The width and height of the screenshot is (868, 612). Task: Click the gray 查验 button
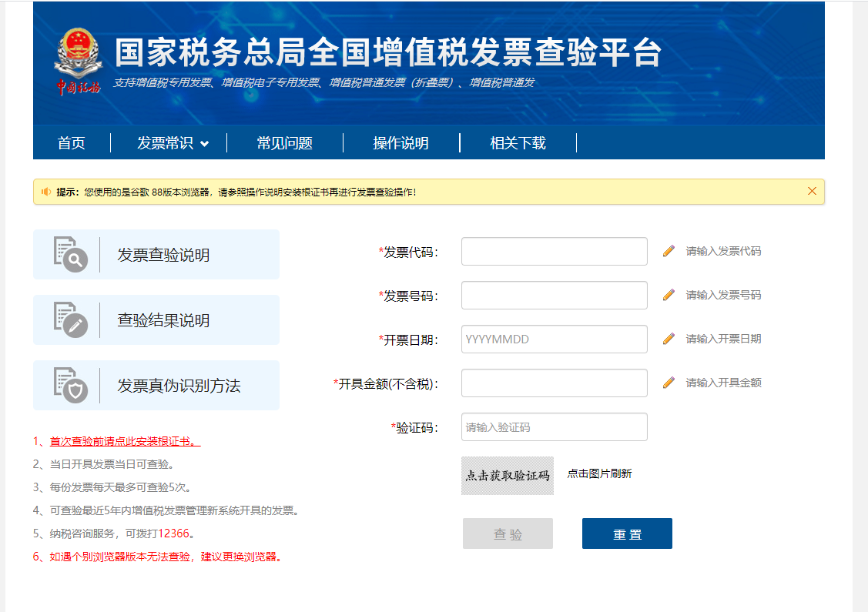pos(508,533)
